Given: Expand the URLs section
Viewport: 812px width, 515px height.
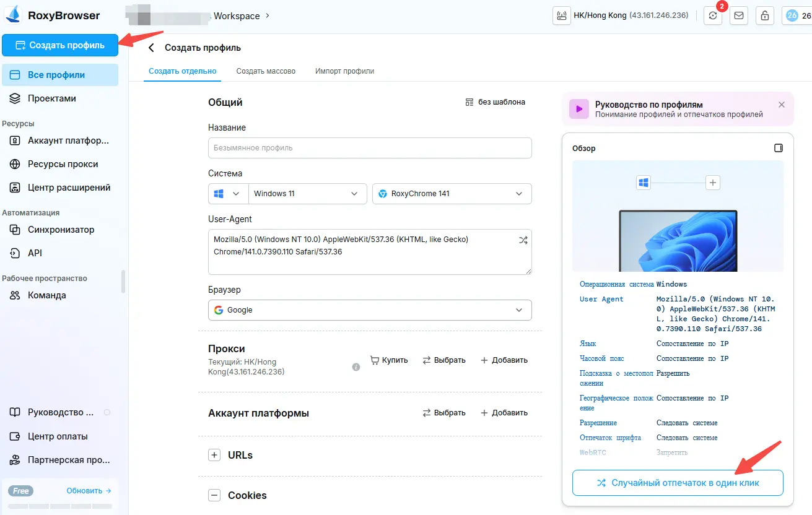Looking at the screenshot, I should click(214, 455).
